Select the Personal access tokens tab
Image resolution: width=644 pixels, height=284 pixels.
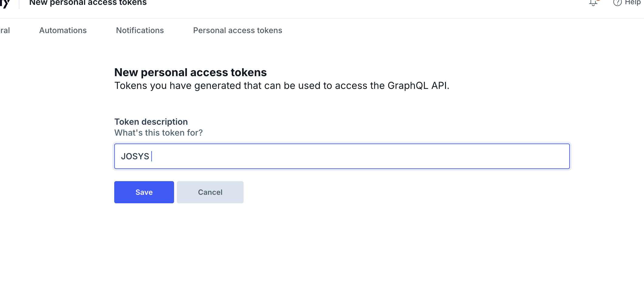[x=238, y=30]
